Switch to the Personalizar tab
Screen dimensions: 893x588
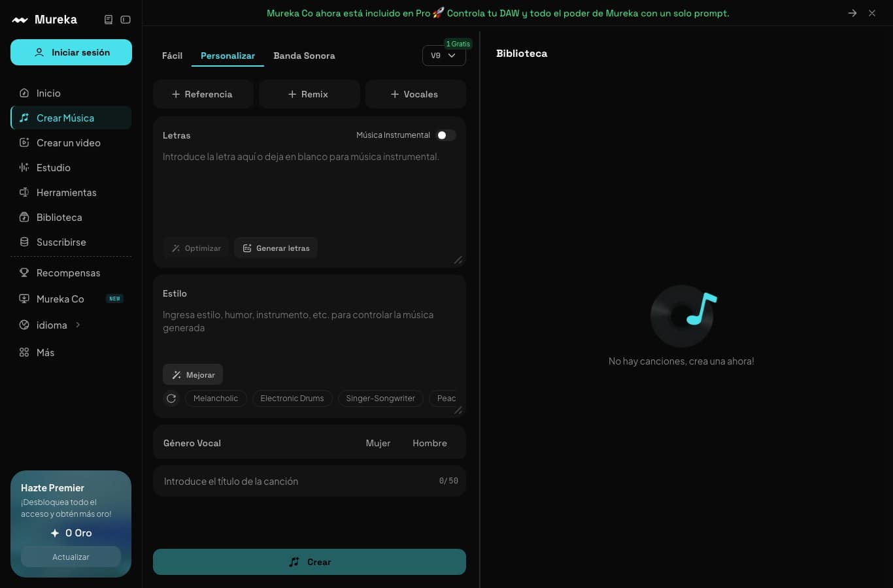tap(227, 56)
